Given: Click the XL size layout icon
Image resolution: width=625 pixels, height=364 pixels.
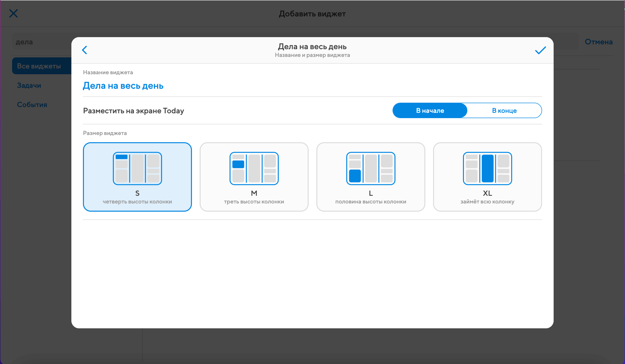Looking at the screenshot, I should 487,168.
